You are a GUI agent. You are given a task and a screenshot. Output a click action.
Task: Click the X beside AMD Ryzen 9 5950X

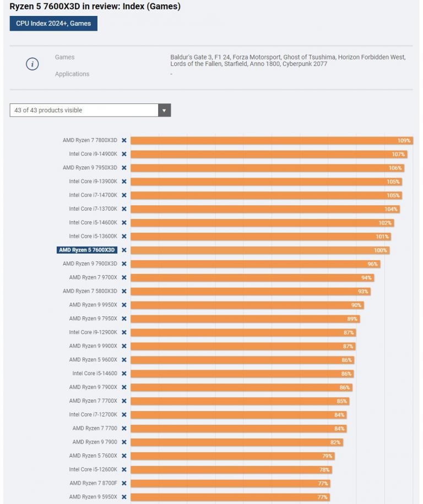coord(124,497)
